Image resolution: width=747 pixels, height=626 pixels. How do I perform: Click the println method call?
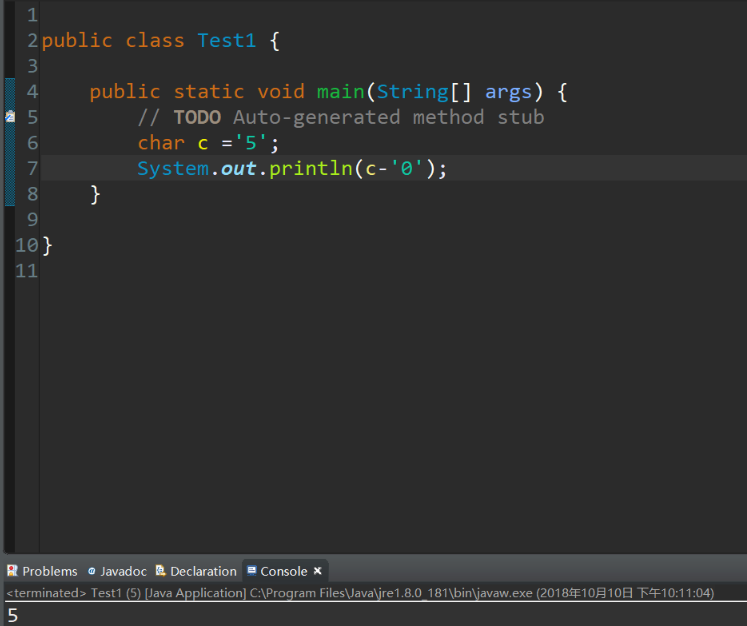point(311,169)
